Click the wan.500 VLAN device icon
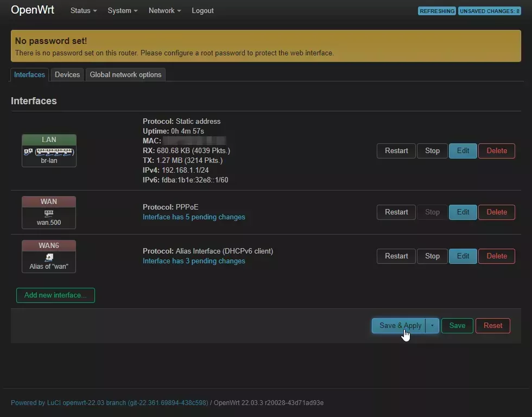532x417 pixels. (x=49, y=213)
